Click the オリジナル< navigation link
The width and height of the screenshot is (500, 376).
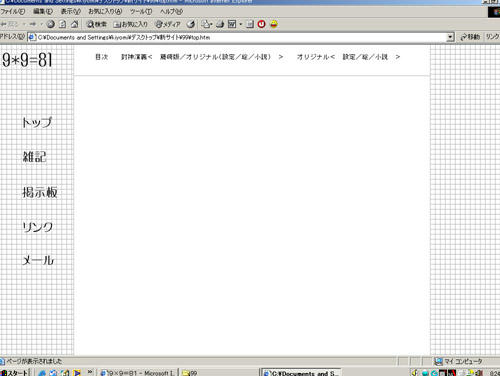click(x=316, y=57)
